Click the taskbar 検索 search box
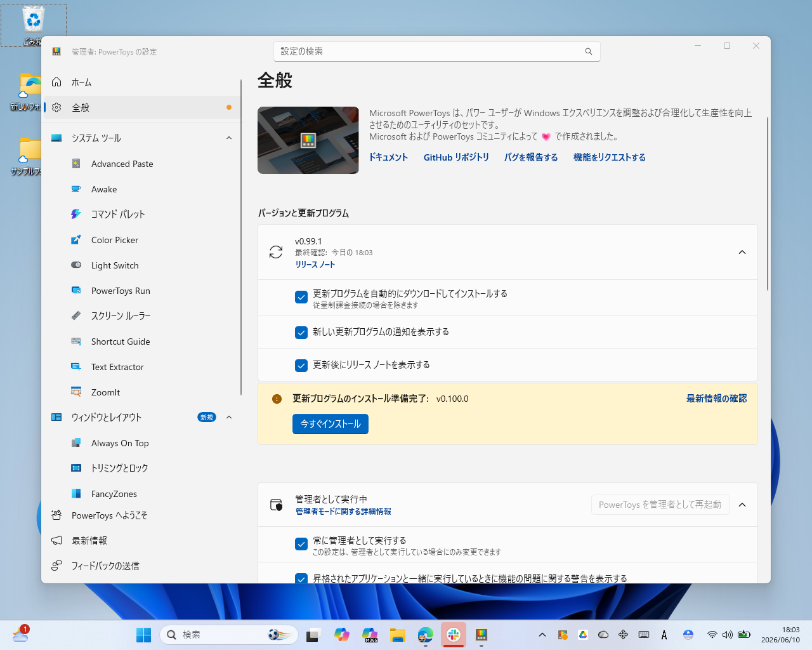This screenshot has height=650, width=812. coord(229,635)
